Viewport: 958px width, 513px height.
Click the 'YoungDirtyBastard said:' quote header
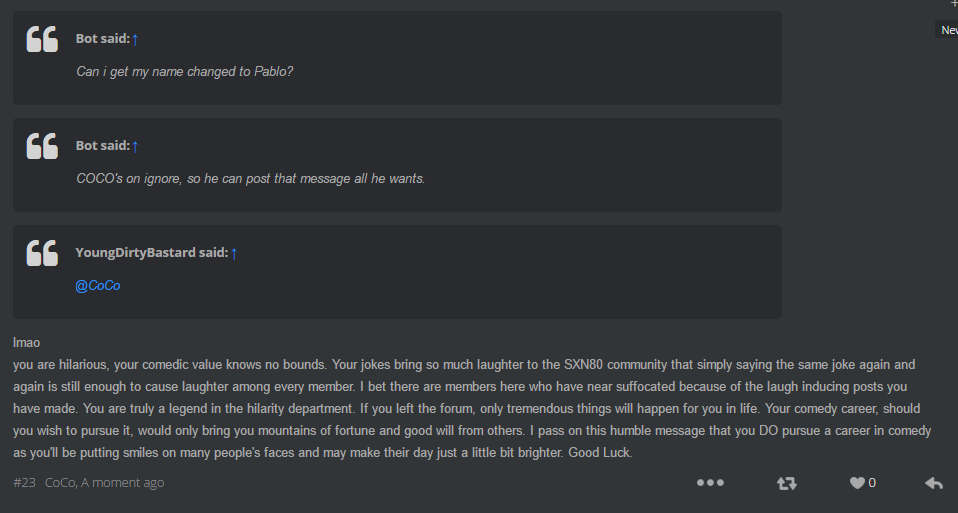pos(152,252)
